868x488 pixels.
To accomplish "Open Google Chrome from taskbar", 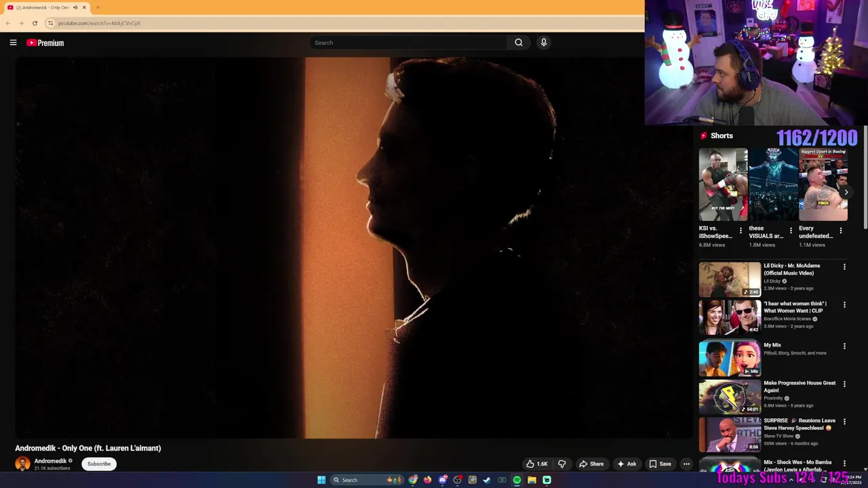I will 413,480.
